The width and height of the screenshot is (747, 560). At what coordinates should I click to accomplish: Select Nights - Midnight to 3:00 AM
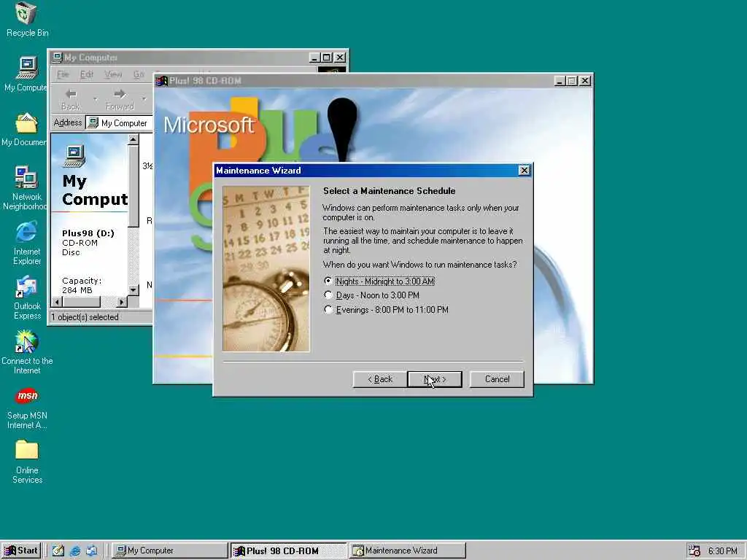(379, 281)
